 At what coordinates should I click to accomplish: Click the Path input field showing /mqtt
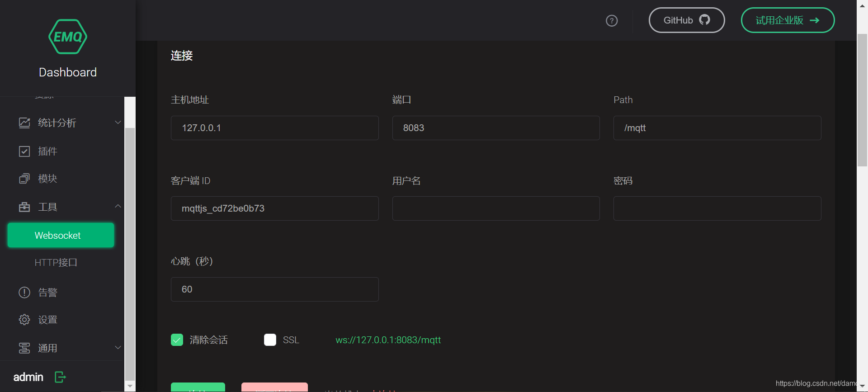pos(717,128)
